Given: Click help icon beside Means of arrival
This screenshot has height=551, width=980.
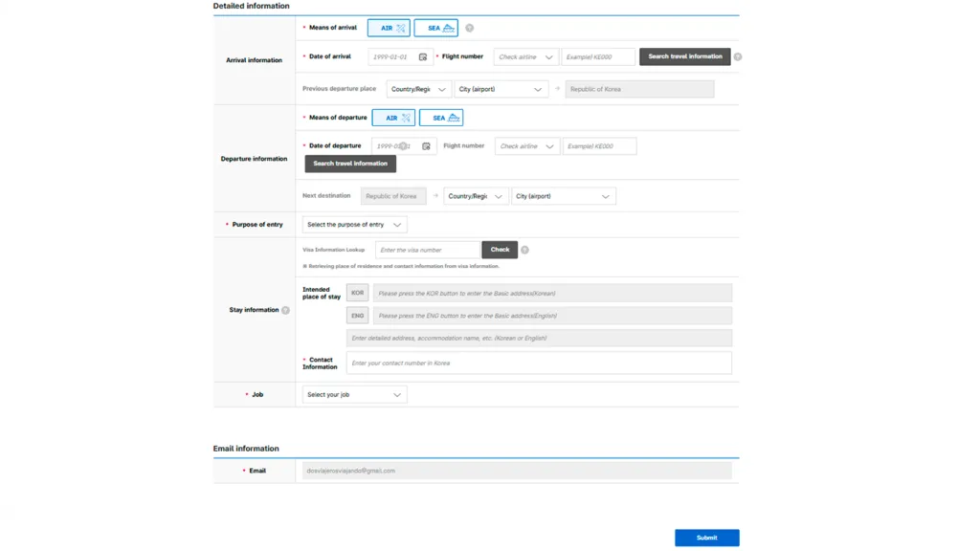Looking at the screenshot, I should pos(469,29).
